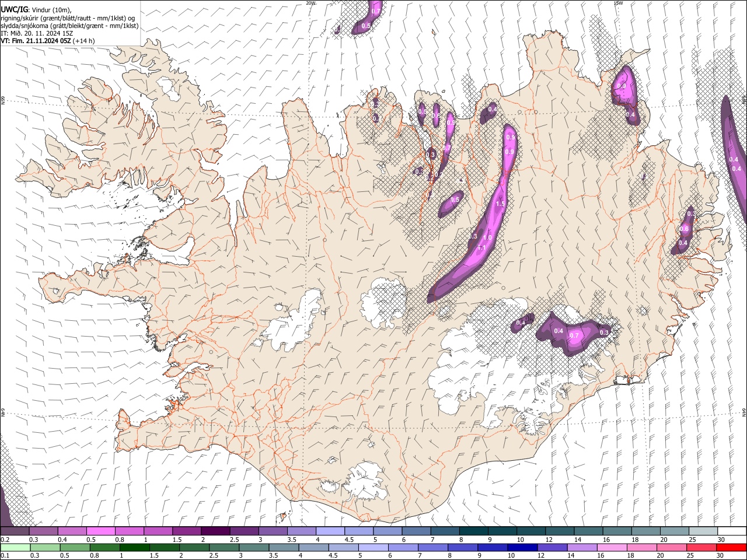
Task: Select the violet 14 swatch, lower legend
Action: (581, 548)
